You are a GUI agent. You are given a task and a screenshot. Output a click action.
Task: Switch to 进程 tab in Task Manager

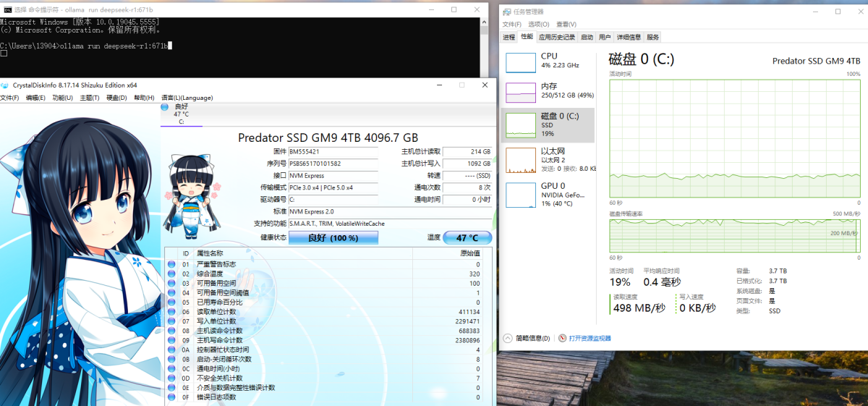509,37
